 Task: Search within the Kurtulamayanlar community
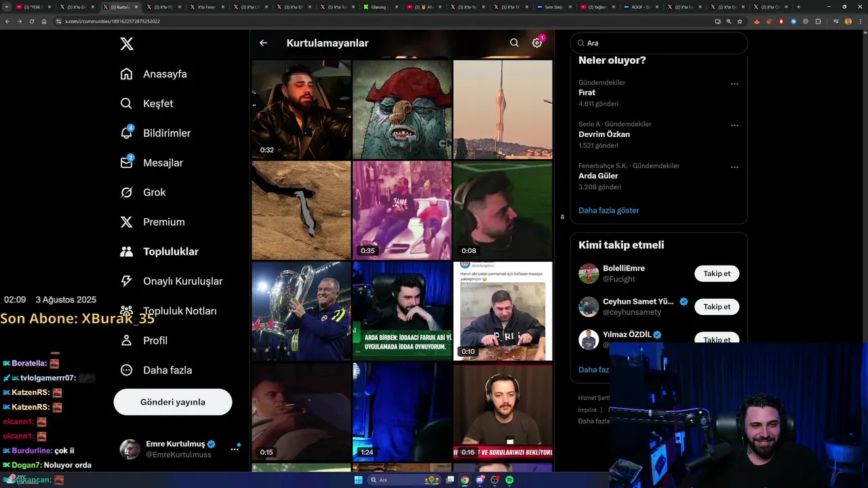click(514, 43)
